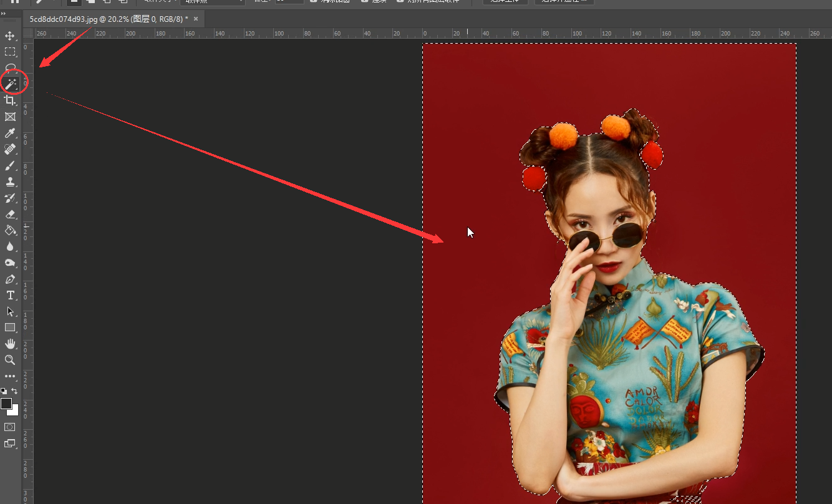Select the Blur tool
Image resolution: width=832 pixels, height=504 pixels.
pyautogui.click(x=10, y=246)
